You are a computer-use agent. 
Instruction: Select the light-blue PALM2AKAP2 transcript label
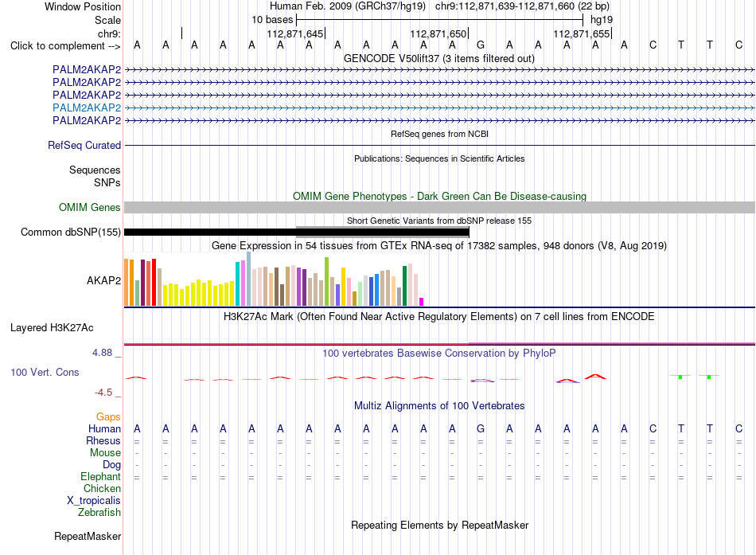87,107
